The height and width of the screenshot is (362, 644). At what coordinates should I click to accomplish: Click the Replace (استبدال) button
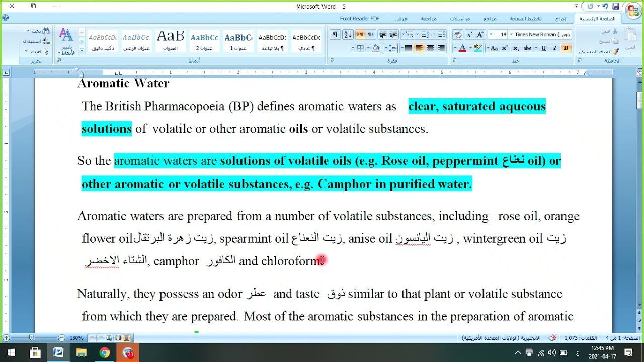pyautogui.click(x=36, y=41)
